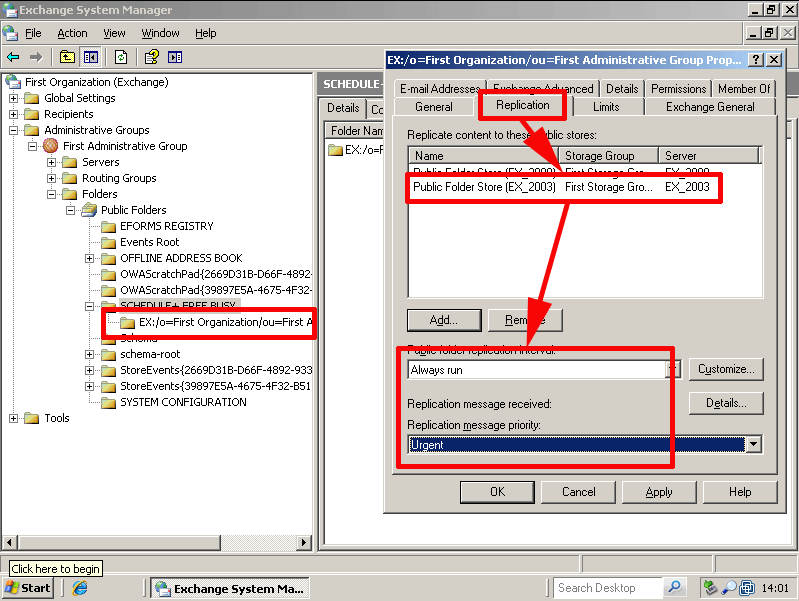799x601 pixels.
Task: Click the Help button in dialog
Action: (740, 492)
